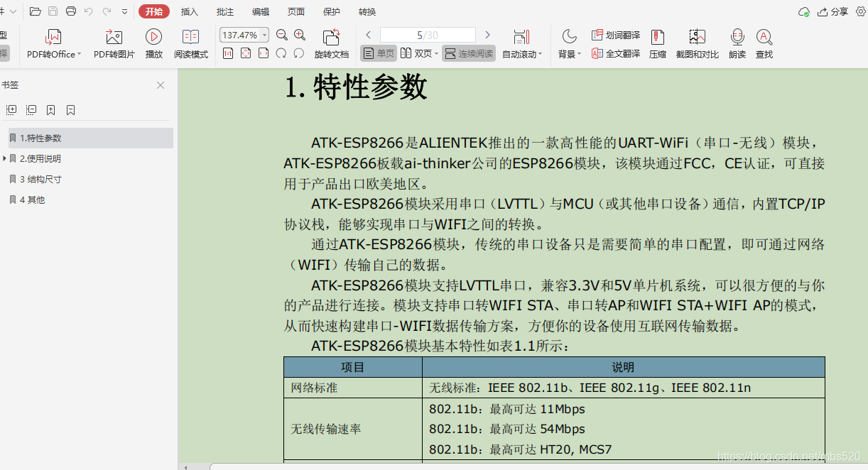Click the Open file folder icon
This screenshot has height=470, width=868.
click(35, 11)
